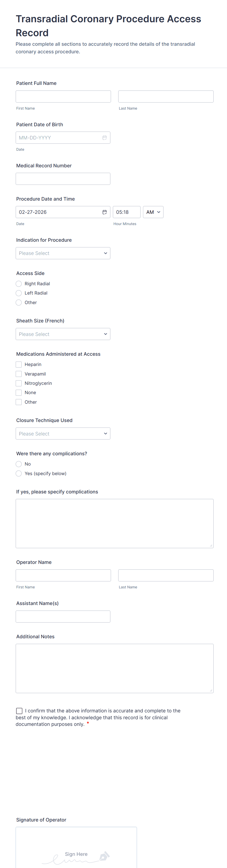Expand the Sheath Size dropdown

tap(63, 334)
